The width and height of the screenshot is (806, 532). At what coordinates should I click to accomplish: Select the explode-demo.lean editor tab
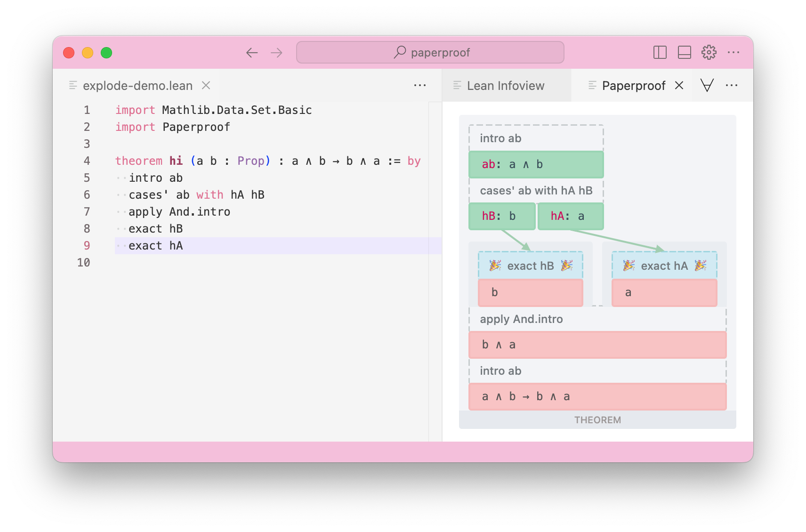(137, 86)
